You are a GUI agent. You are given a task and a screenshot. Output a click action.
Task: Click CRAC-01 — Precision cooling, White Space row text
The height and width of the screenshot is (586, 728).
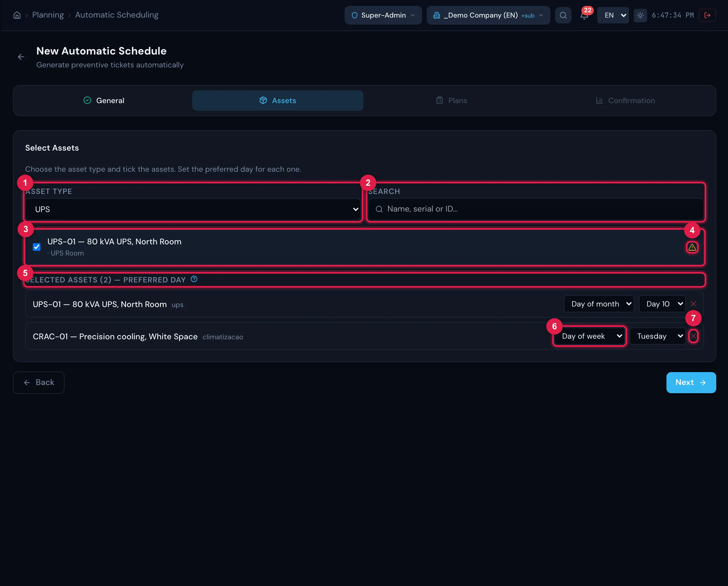[x=115, y=337]
